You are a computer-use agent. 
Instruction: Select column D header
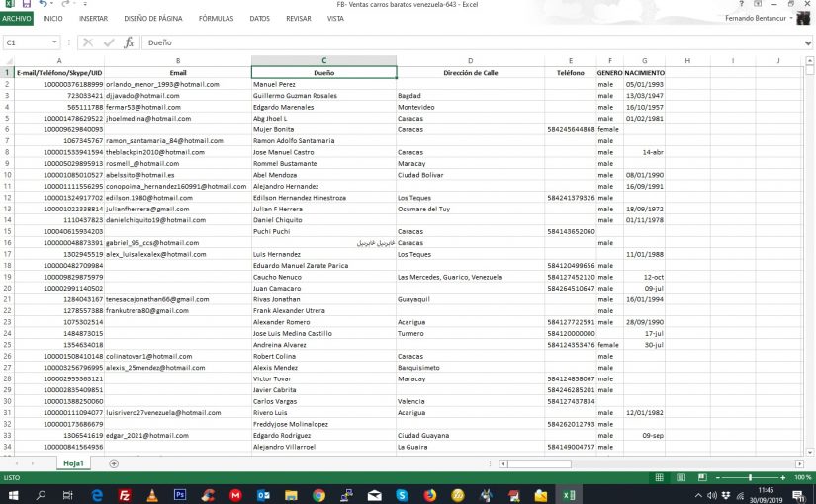471,61
